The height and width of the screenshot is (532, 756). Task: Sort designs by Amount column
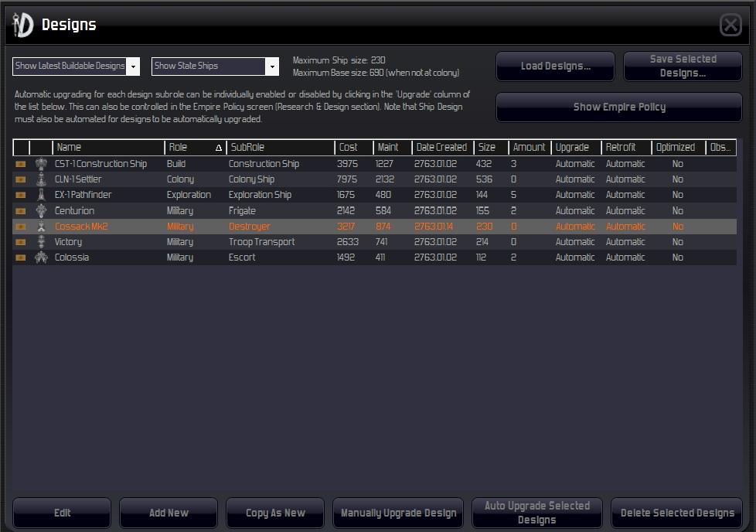[530, 147]
